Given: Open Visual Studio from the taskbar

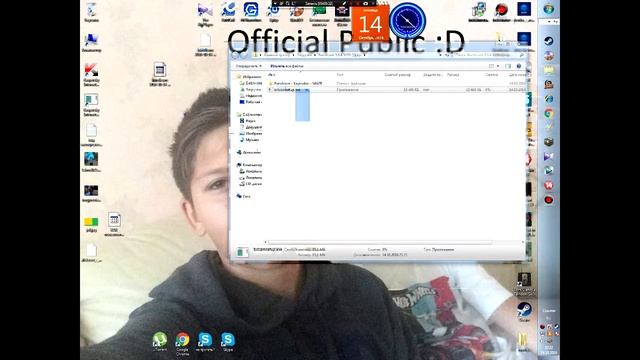Looking at the screenshot, I should (549, 156).
